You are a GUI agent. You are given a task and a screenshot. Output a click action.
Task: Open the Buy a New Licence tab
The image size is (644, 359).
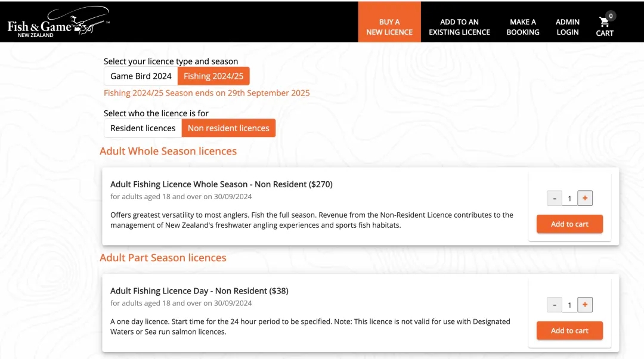click(389, 22)
